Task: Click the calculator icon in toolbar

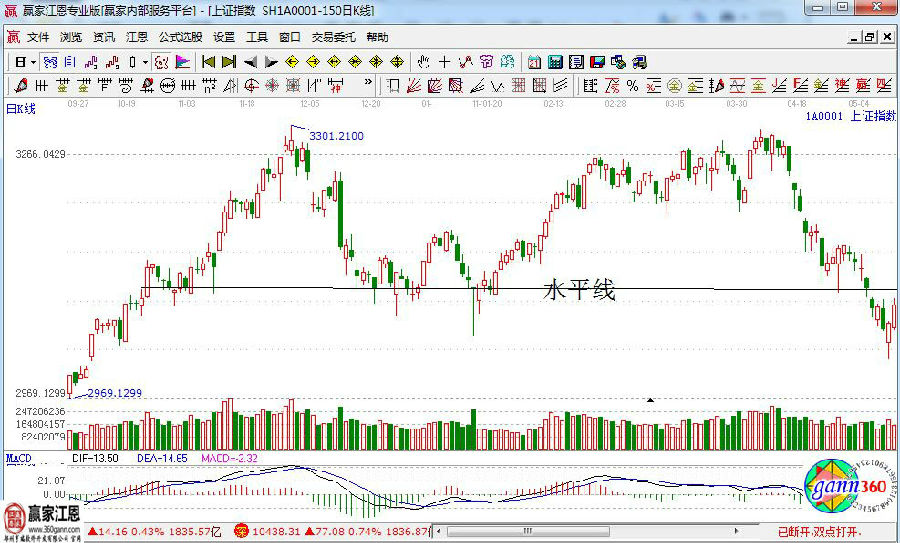Action: 555,62
